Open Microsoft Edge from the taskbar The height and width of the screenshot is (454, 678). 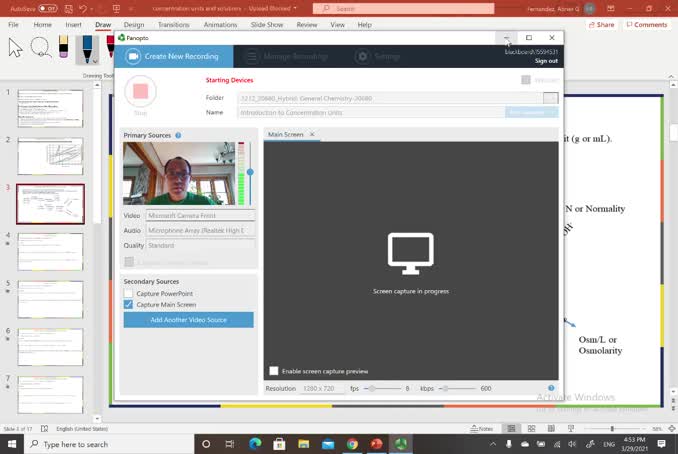[255, 444]
